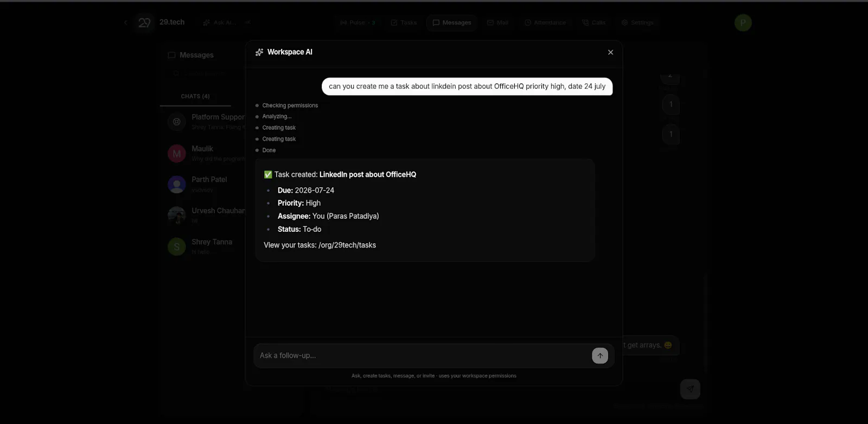Click the 'Priority: High' line
The width and height of the screenshot is (868, 424).
click(299, 203)
